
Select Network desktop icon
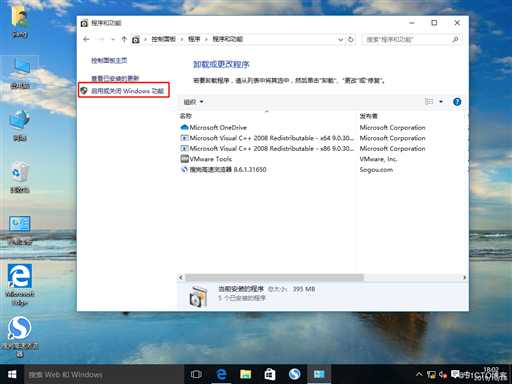click(x=20, y=125)
